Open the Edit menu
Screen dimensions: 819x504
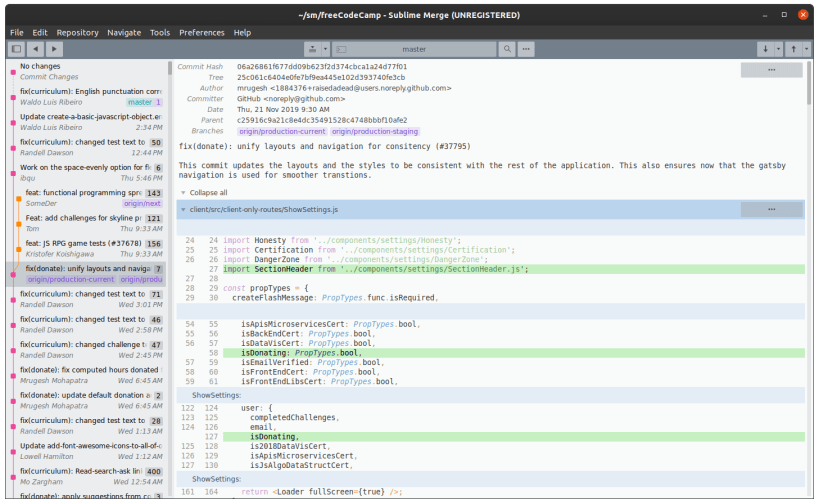point(40,32)
